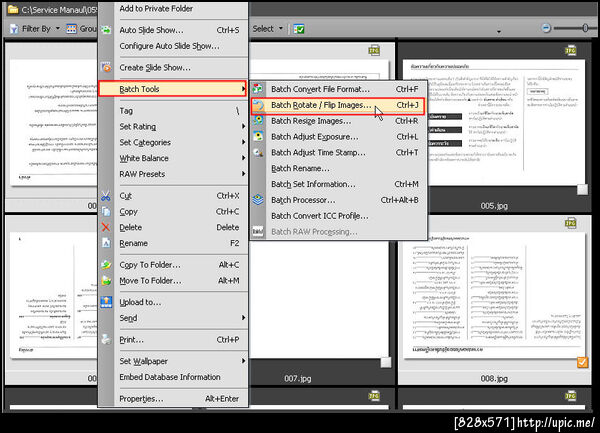The width and height of the screenshot is (600, 433).
Task: Click the printer icon beside Print
Action: [x=106, y=340]
